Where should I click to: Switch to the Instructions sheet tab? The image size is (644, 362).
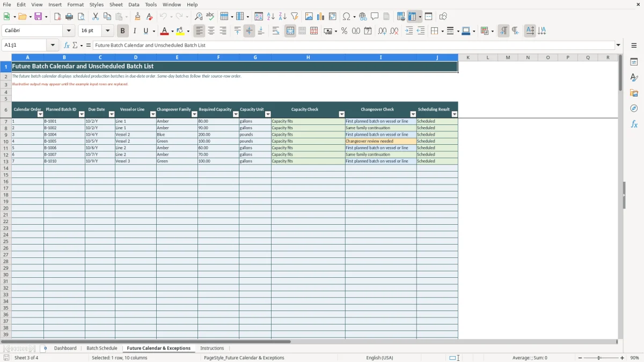pos(212,348)
